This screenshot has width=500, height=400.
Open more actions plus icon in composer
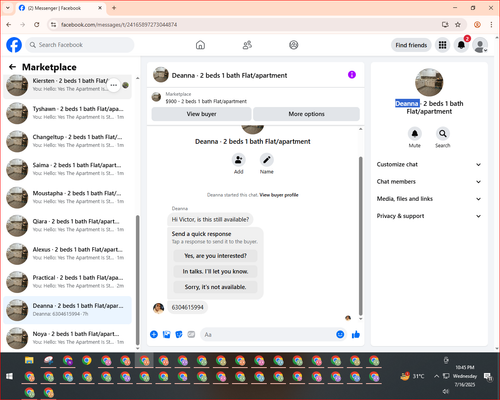[154, 334]
